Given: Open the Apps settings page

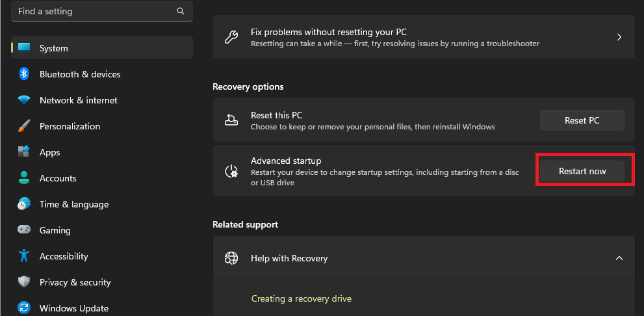Looking at the screenshot, I should click(x=102, y=151).
